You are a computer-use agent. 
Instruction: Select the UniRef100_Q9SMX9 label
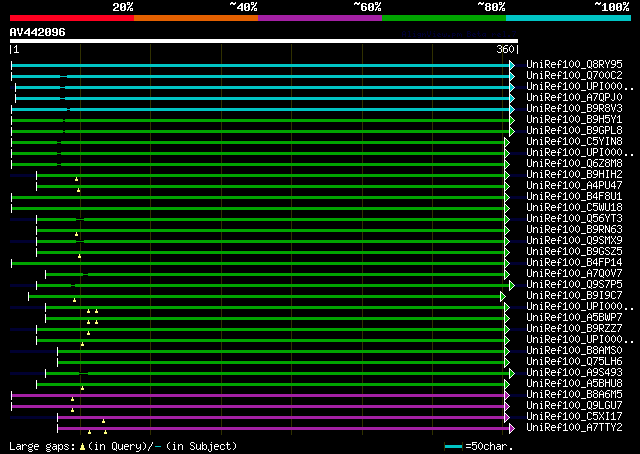[574, 241]
